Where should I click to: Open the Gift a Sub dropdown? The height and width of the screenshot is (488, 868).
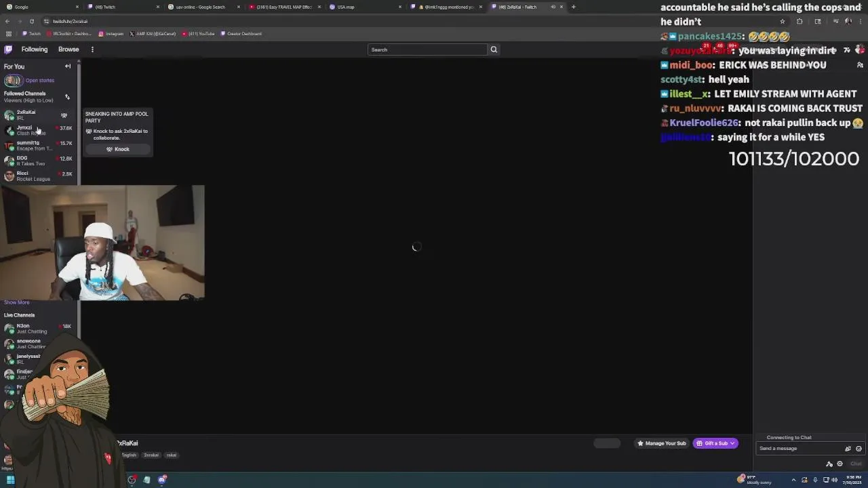tap(715, 443)
